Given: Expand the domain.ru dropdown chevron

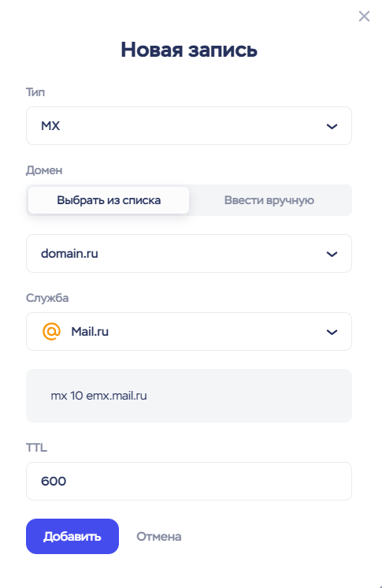Looking at the screenshot, I should pyautogui.click(x=332, y=255).
